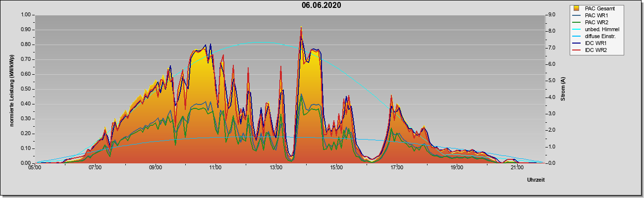
Task: Click the 05:00 time axis tick
Action: click(x=35, y=168)
